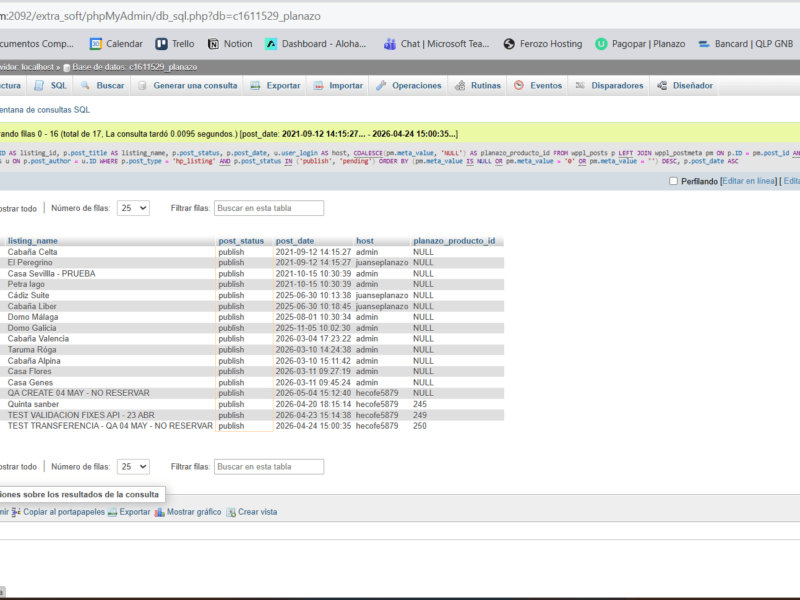Image resolution: width=800 pixels, height=600 pixels.
Task: Click the Operaciones wrench icon
Action: [381, 86]
